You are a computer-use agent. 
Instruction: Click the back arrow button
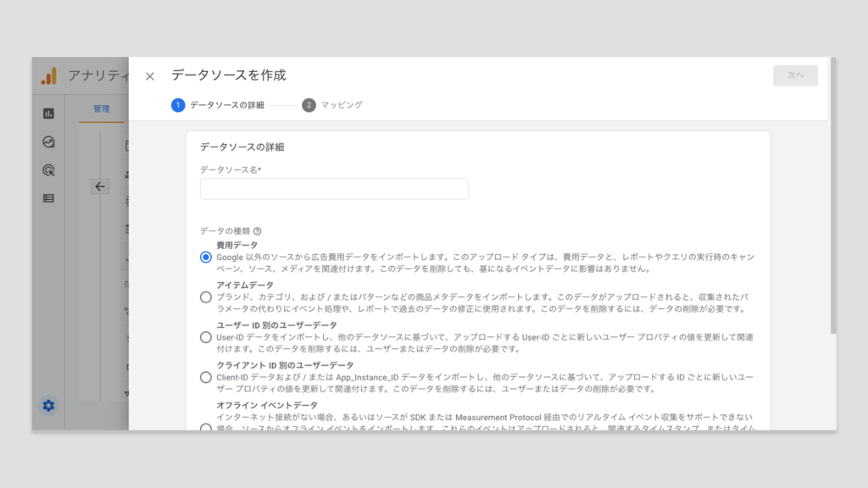(x=100, y=186)
